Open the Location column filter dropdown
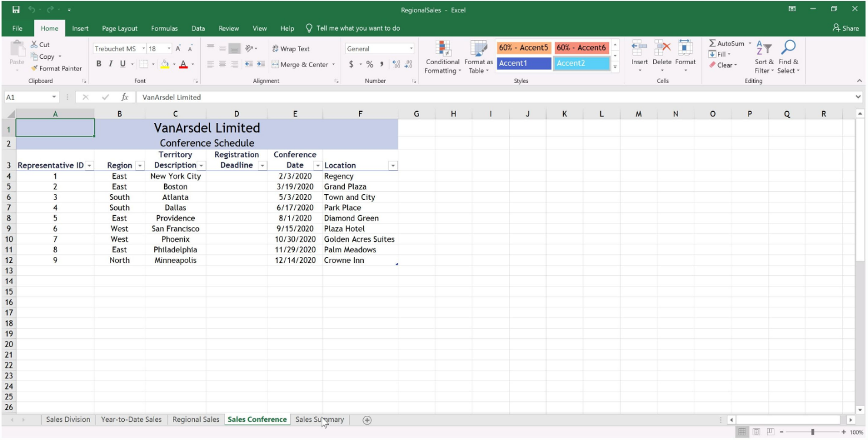The image size is (868, 440). (x=393, y=166)
